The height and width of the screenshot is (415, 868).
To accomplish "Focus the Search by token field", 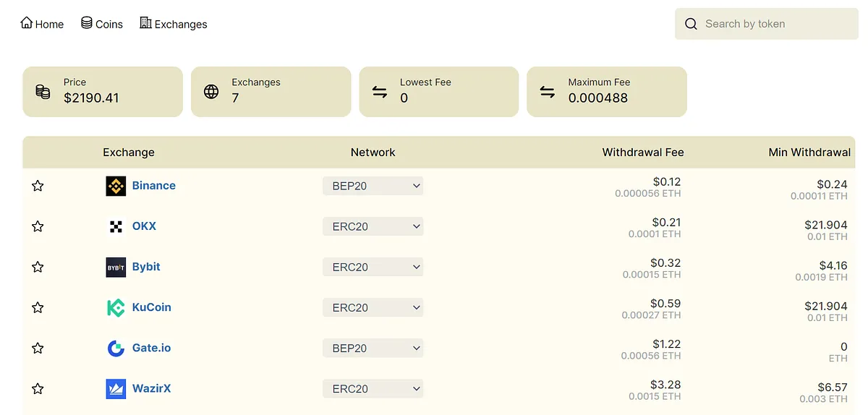I will 774,24.
